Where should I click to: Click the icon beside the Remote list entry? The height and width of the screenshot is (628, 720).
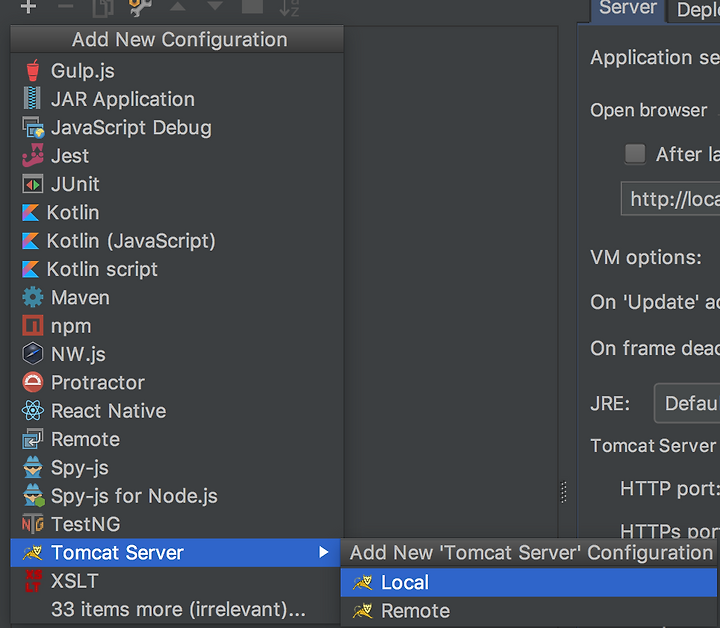pyautogui.click(x=33, y=439)
